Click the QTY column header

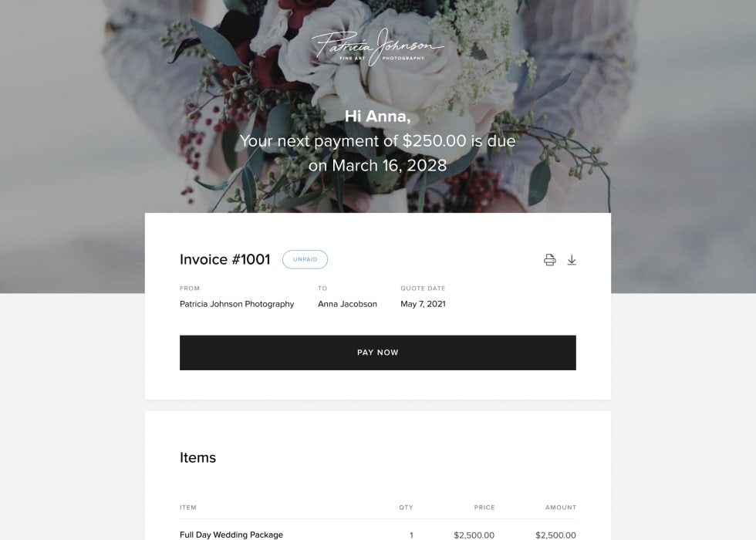(406, 508)
